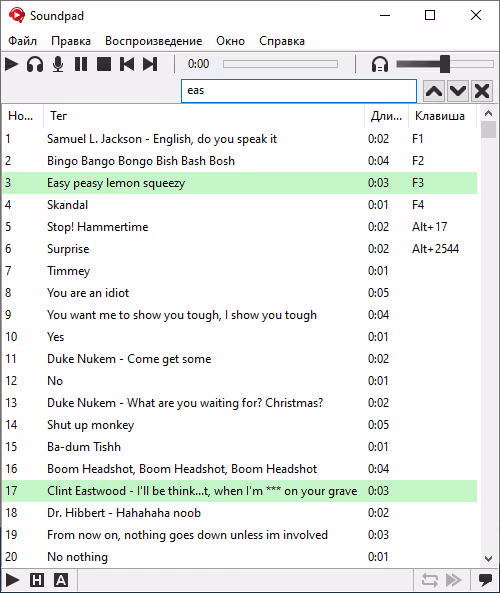Viewport: 500px width, 593px height.
Task: Adjust the volume slider handle
Action: coord(445,64)
